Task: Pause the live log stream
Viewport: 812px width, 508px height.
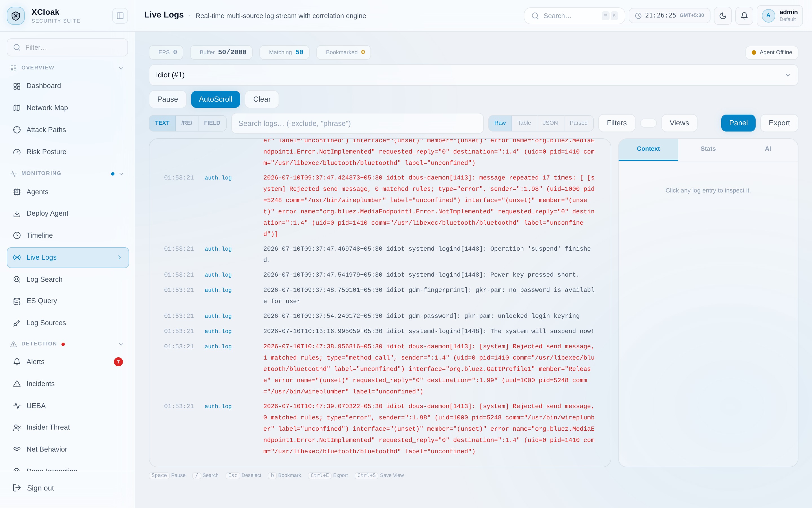Action: click(x=167, y=99)
